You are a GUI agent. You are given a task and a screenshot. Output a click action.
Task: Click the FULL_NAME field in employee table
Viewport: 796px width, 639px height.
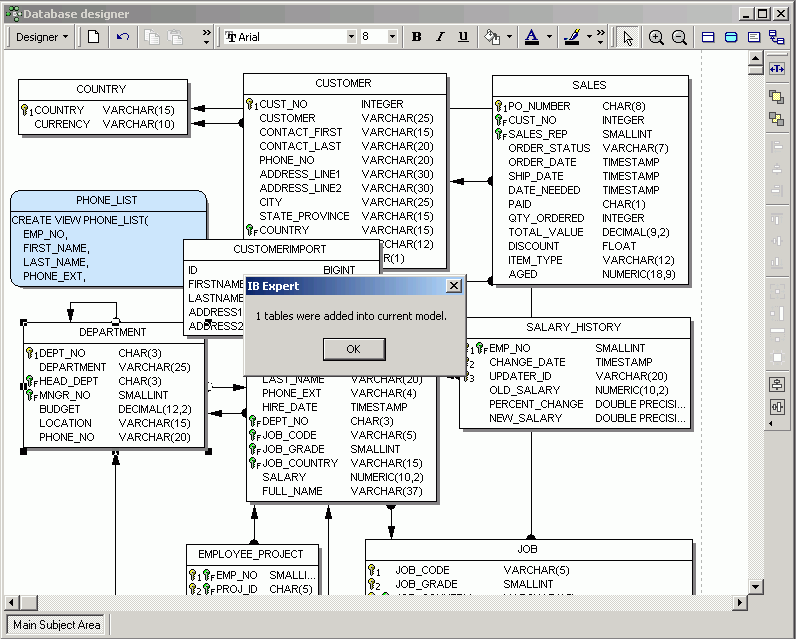pyautogui.click(x=292, y=491)
